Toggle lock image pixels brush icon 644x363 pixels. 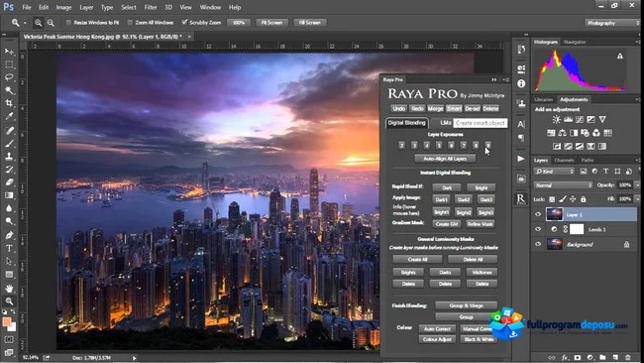(x=563, y=199)
